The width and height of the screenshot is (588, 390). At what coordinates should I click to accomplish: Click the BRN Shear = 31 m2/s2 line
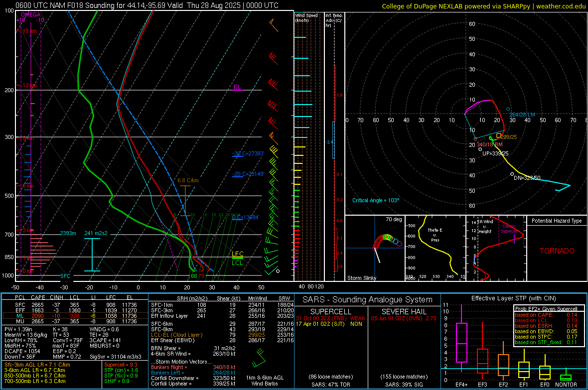pos(193,348)
